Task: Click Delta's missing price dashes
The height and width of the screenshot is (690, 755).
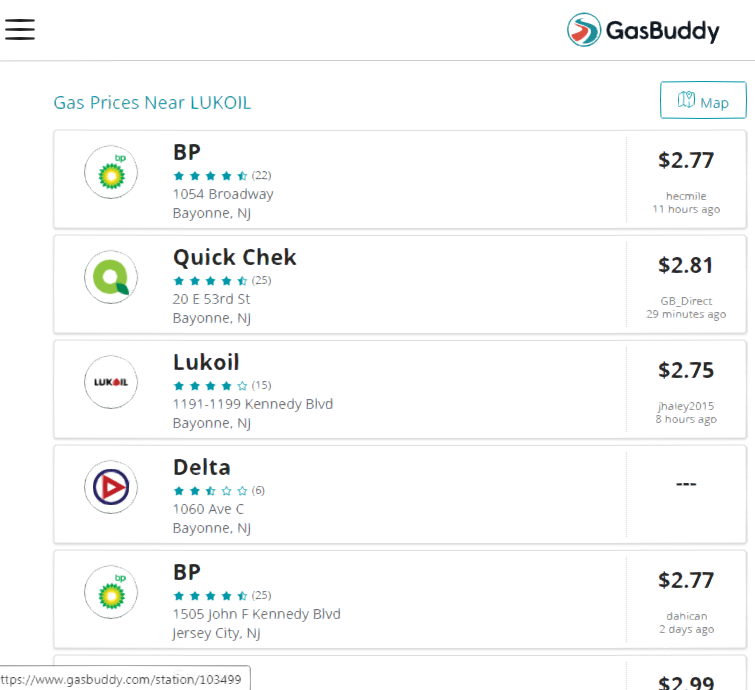Action: click(686, 484)
